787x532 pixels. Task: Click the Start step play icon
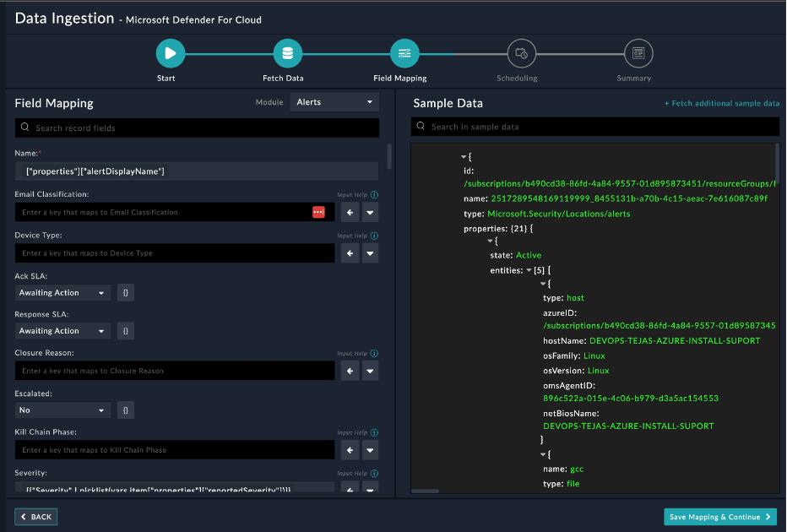170,53
